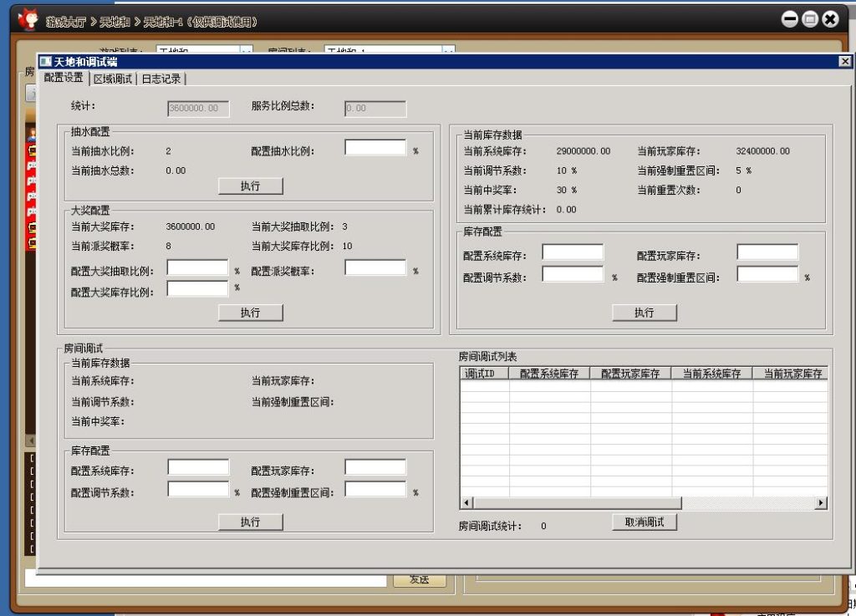This screenshot has height=616, width=856.
Task: Close the 天地和调试端 dialog
Action: 845,62
